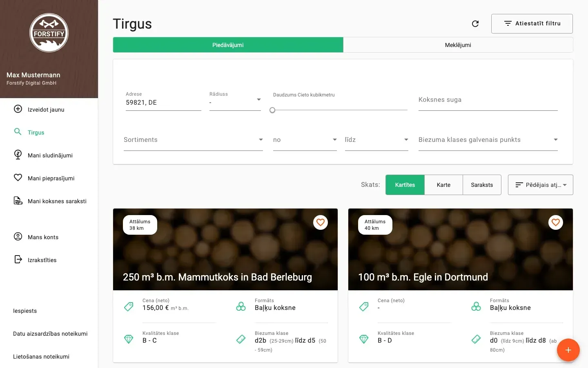Click thickness ruler icon on Mammutkoks card

coord(241,339)
